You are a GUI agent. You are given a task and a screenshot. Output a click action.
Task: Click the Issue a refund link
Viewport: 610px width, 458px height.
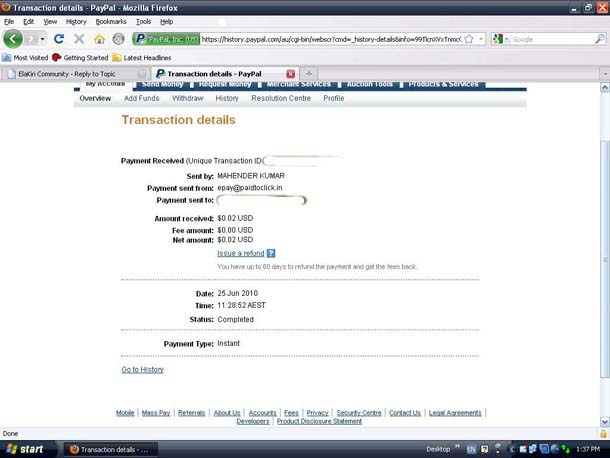point(240,254)
